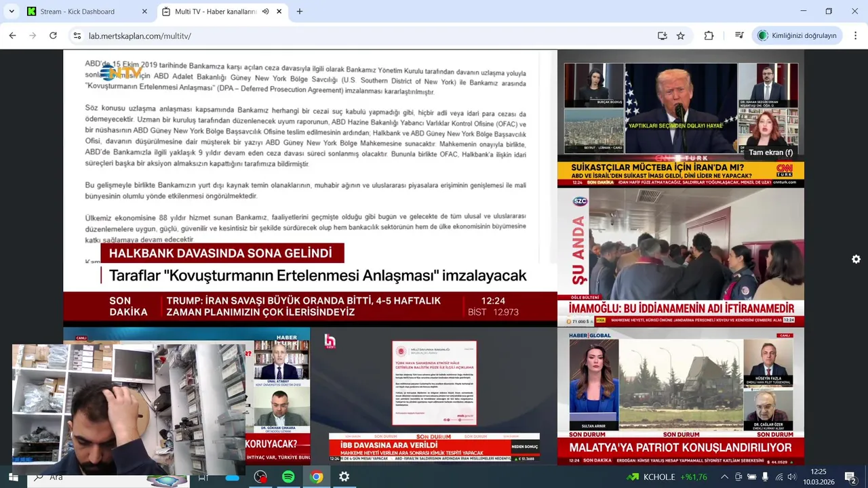The width and height of the screenshot is (868, 488).
Task: Expand the tab search dropdown arrow
Action: pos(12,12)
